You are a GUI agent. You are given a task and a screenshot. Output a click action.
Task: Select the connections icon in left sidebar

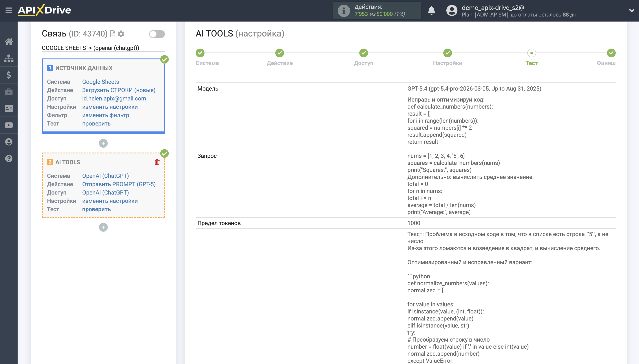pyautogui.click(x=9, y=58)
